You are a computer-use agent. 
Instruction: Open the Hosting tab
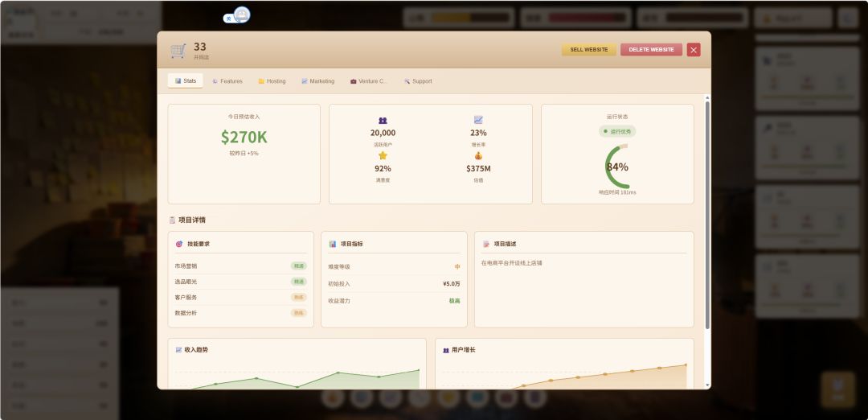coord(272,81)
